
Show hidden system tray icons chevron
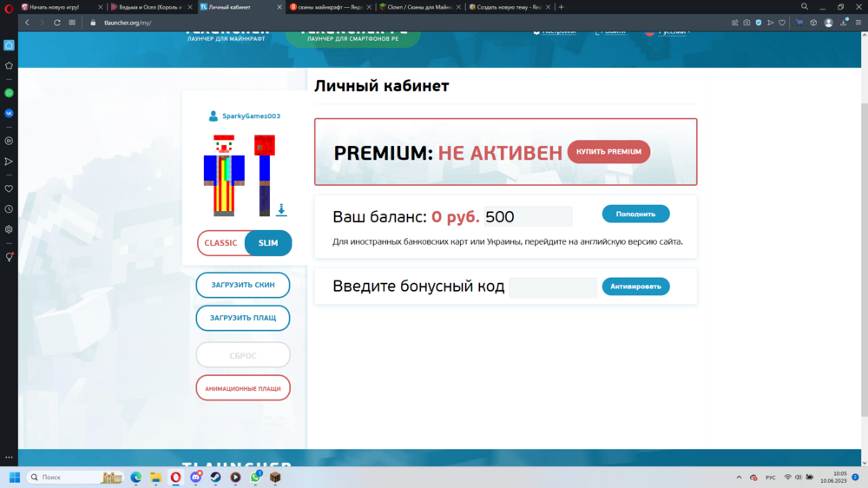(x=739, y=477)
